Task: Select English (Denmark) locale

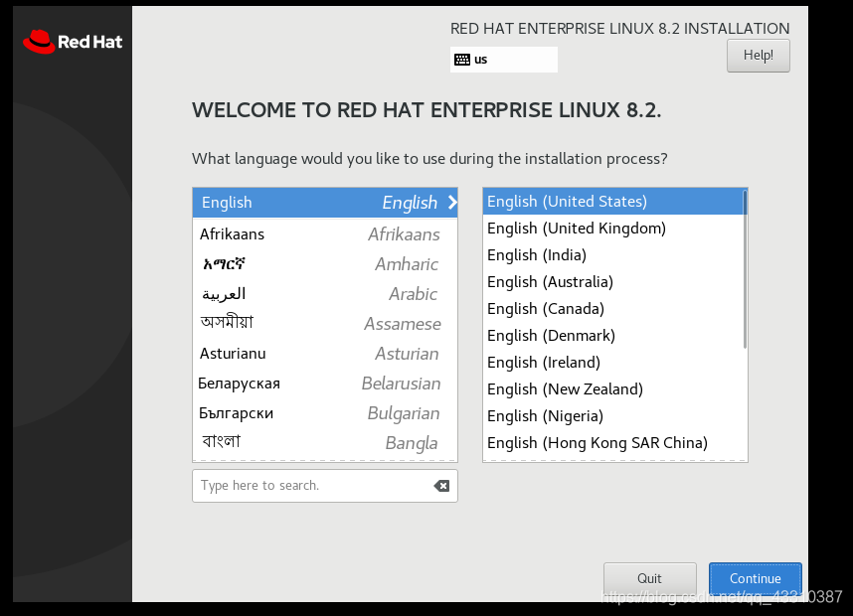Action: click(612, 336)
